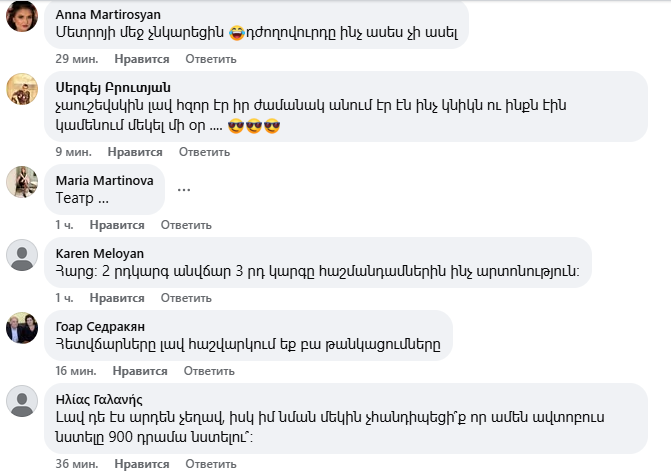The image size is (671, 474).
Task: Like Սերգեյ Բրուտյան's comment
Action: 134,152
